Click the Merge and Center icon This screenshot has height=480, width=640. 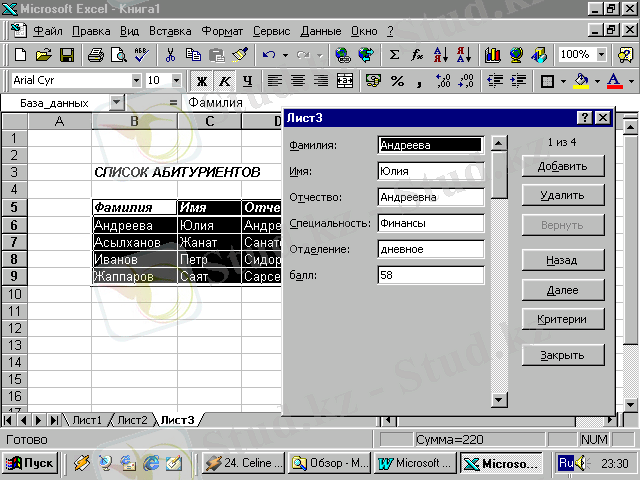[x=344, y=80]
